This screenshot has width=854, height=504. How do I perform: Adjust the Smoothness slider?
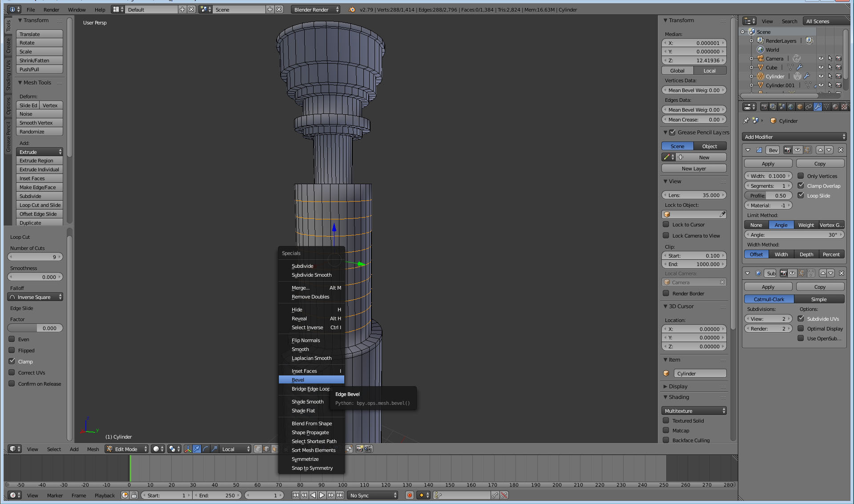coord(35,277)
